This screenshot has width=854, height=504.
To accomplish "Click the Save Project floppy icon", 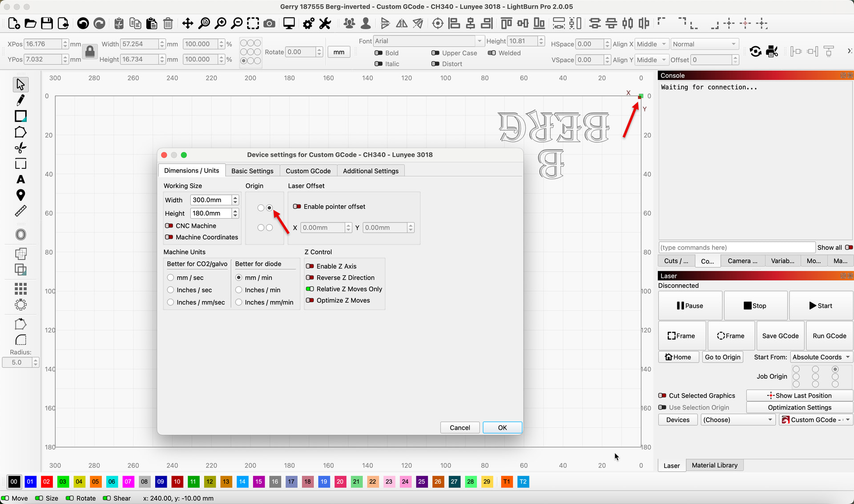I will pyautogui.click(x=47, y=24).
